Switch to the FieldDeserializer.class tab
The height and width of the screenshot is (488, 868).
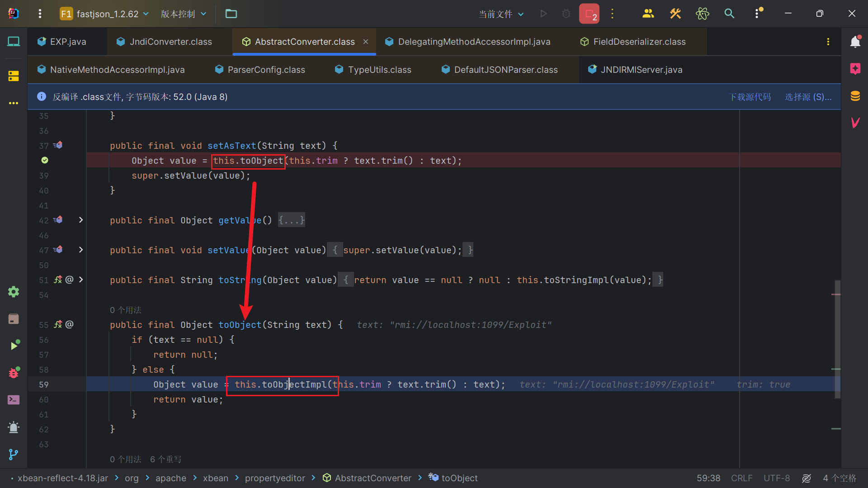[633, 42]
